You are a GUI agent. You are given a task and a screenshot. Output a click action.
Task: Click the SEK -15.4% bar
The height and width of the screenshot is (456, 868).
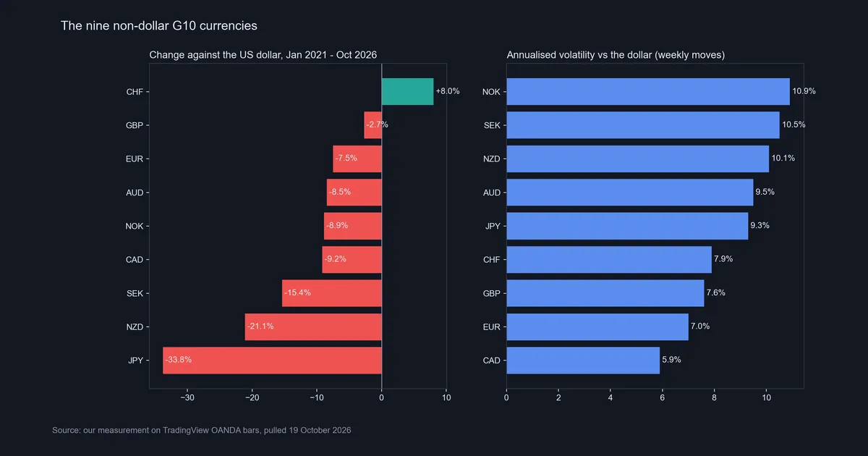332,293
